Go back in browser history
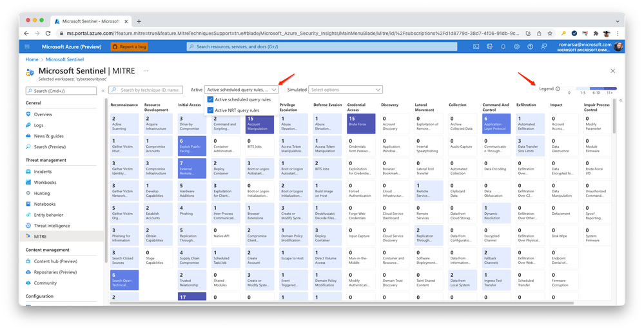The height and width of the screenshot is (331, 644). click(x=26, y=34)
